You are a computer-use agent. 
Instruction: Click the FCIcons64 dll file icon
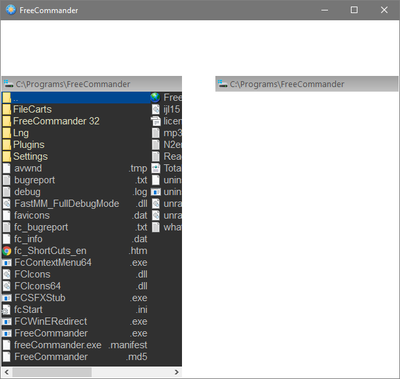pos(7,286)
